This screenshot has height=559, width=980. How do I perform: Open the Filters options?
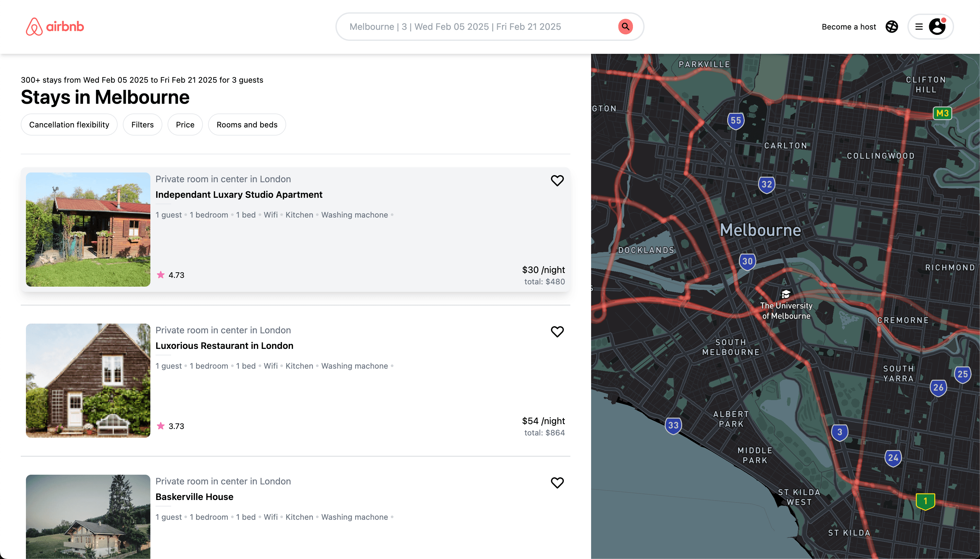coord(142,125)
